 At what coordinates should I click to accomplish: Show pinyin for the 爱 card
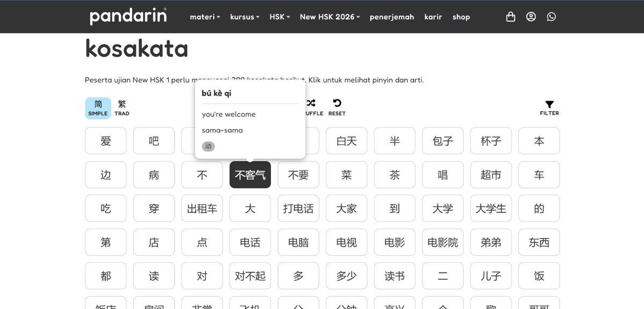(x=106, y=141)
